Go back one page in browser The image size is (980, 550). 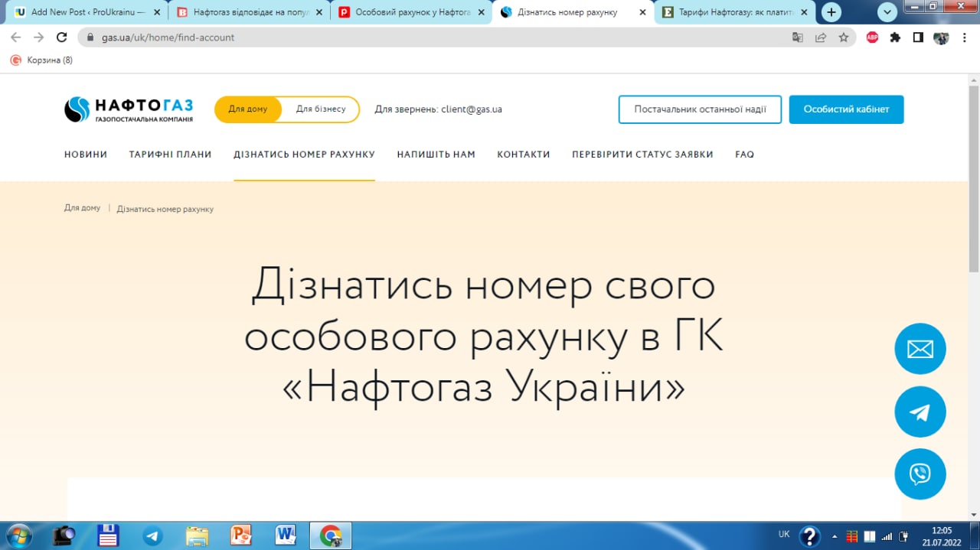15,37
